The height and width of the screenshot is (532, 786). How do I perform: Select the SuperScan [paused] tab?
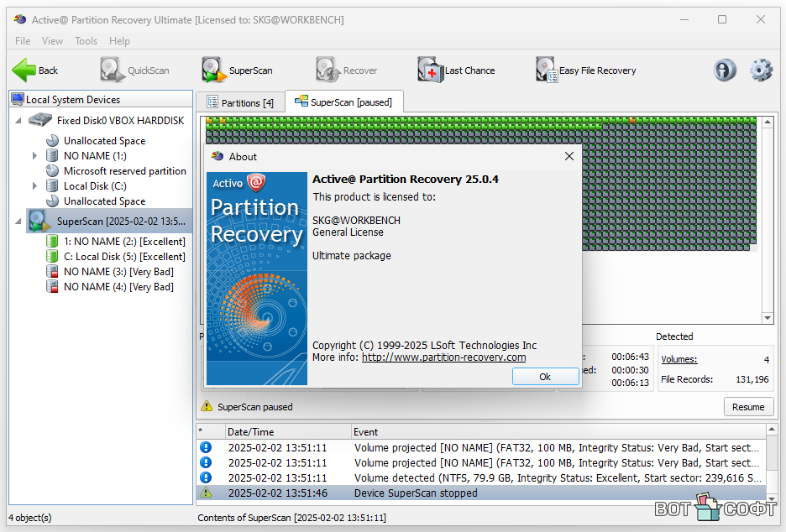(x=344, y=102)
